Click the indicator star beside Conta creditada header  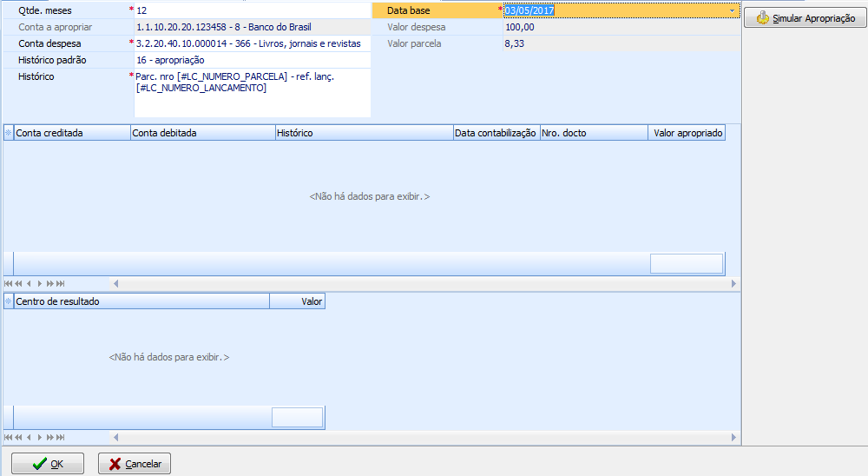click(x=9, y=133)
